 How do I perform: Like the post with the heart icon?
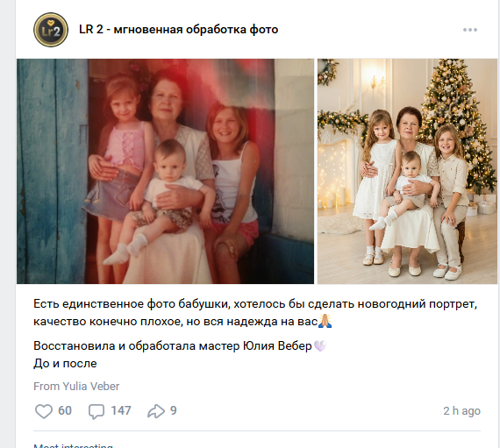pyautogui.click(x=43, y=410)
